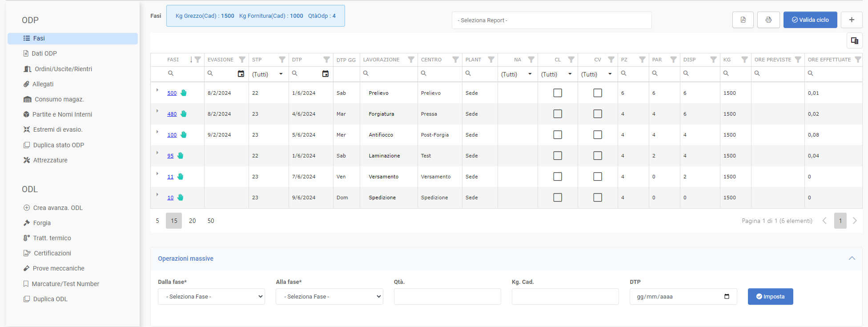The width and height of the screenshot is (868, 327).
Task: Click the filter icon in EVASIONE column header
Action: (x=242, y=60)
